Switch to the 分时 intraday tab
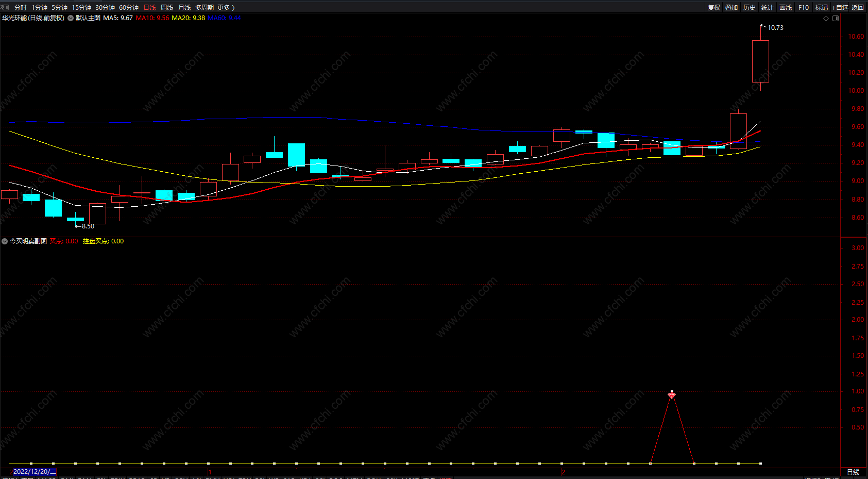This screenshot has width=868, height=479. point(21,8)
